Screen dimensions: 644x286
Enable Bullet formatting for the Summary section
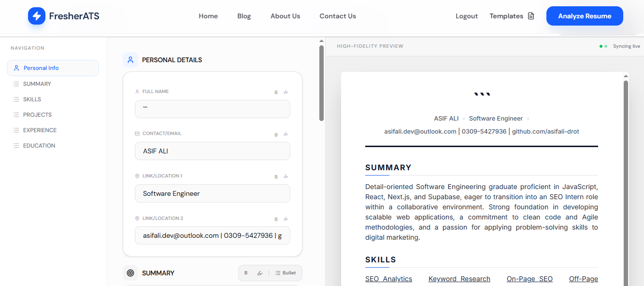click(286, 273)
